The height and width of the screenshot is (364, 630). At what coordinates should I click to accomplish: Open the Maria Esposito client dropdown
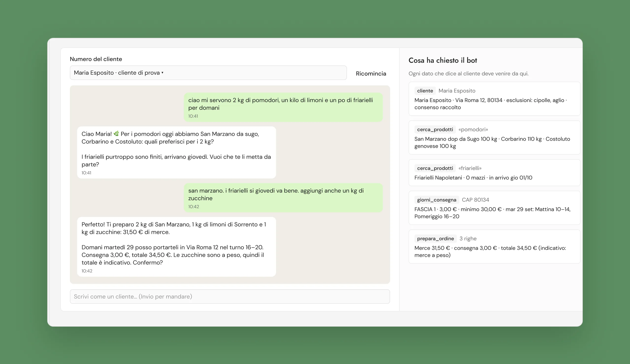click(208, 73)
